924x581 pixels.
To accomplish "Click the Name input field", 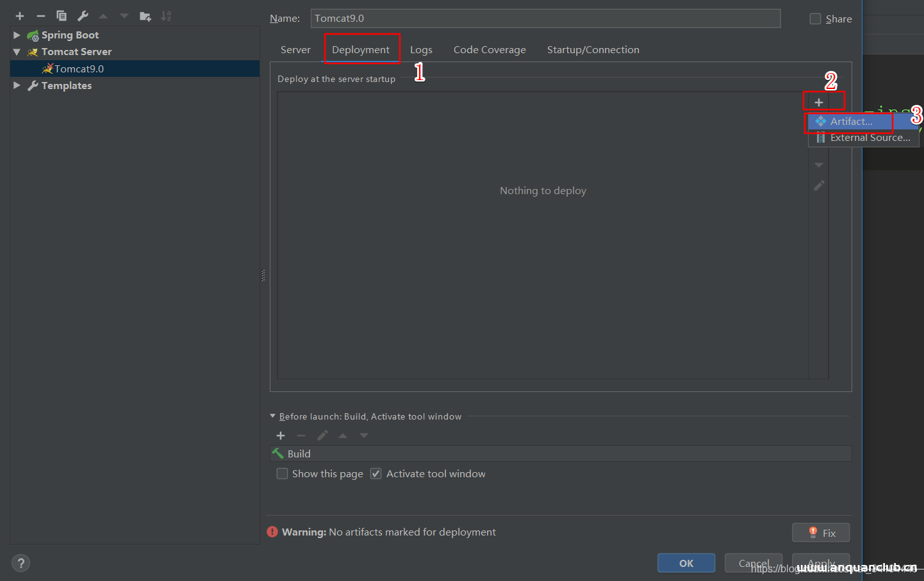I will [545, 19].
